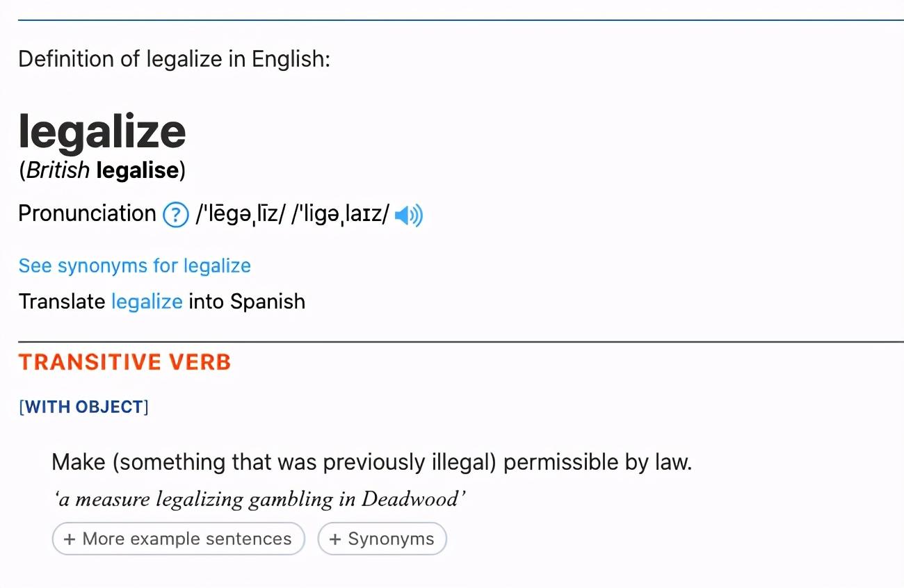Open the pronunciation help question mark icon
This screenshot has width=904, height=588.
pos(175,214)
